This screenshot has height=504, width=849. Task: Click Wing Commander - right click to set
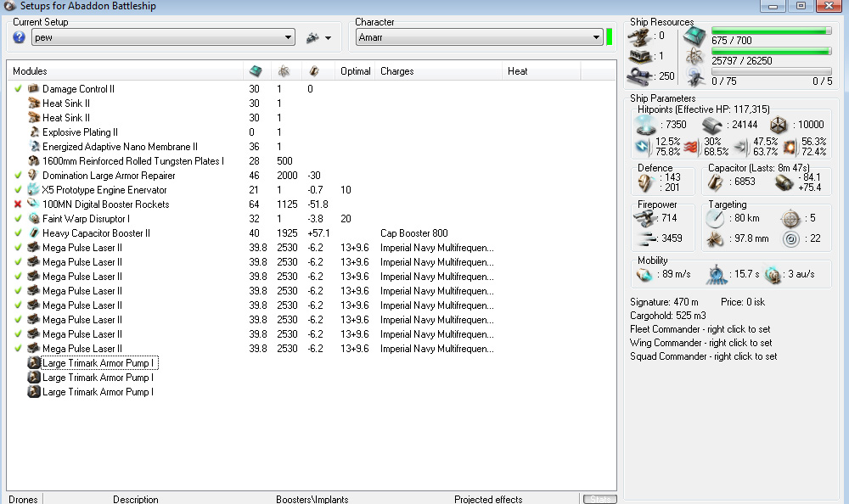700,343
